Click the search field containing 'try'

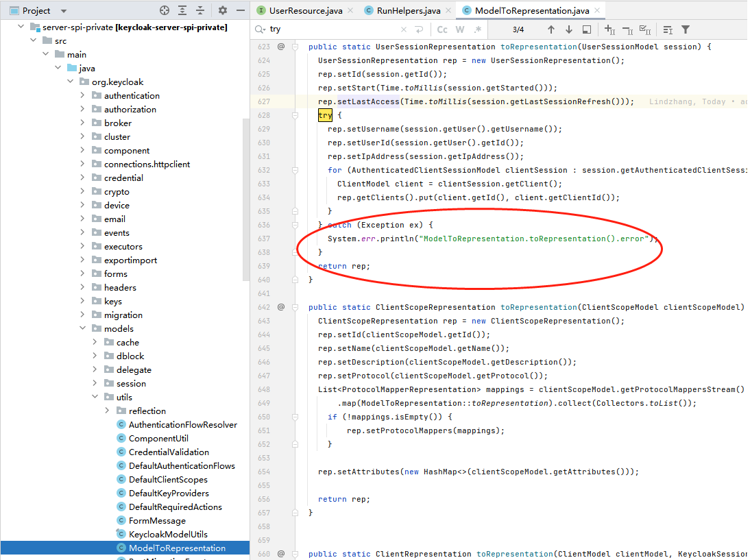click(x=333, y=29)
